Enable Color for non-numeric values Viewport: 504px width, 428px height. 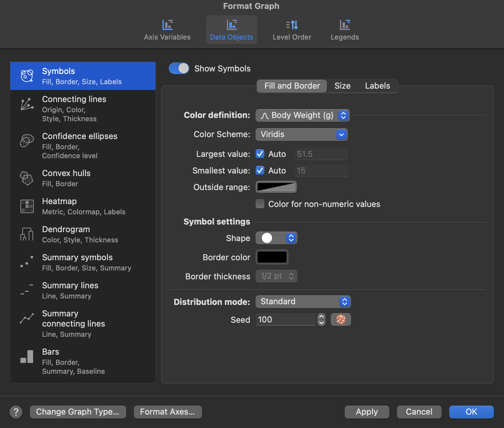point(260,204)
